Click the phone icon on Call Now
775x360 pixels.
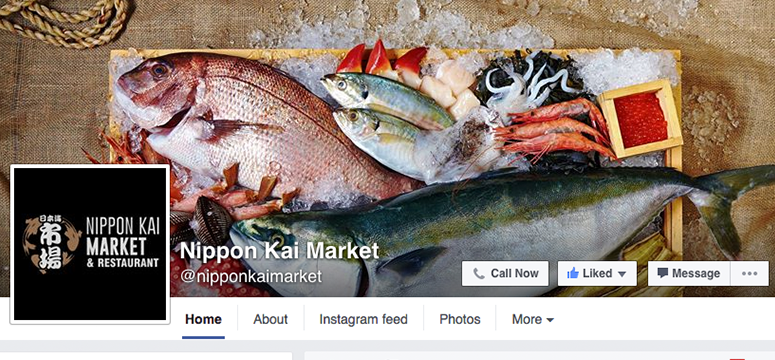click(x=478, y=273)
